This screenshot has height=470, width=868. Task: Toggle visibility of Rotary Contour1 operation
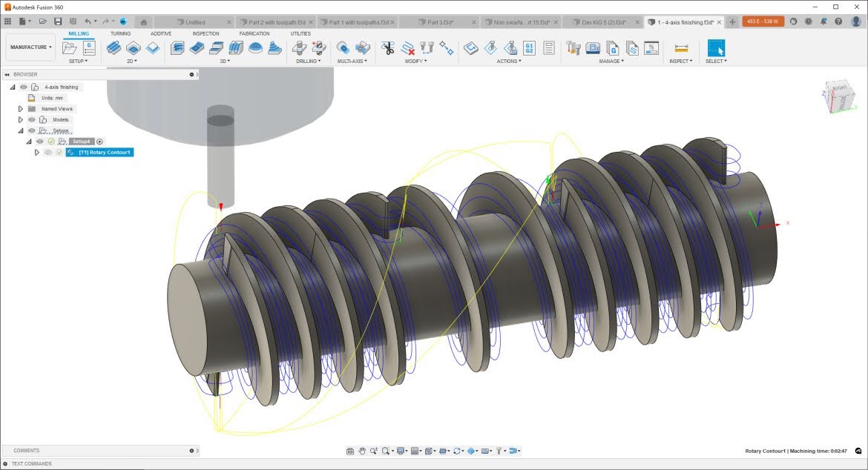pos(48,152)
